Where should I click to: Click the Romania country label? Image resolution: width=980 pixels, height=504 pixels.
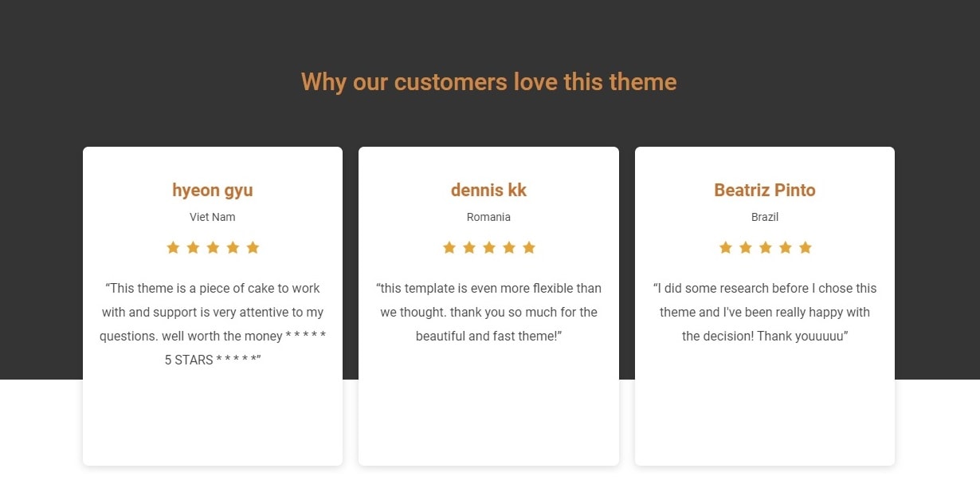click(x=488, y=217)
